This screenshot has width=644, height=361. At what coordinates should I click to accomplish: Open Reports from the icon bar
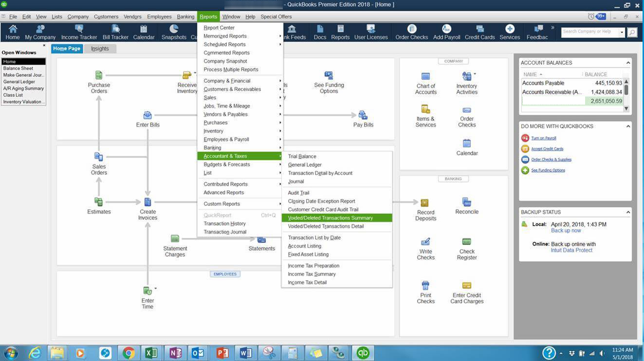(340, 32)
